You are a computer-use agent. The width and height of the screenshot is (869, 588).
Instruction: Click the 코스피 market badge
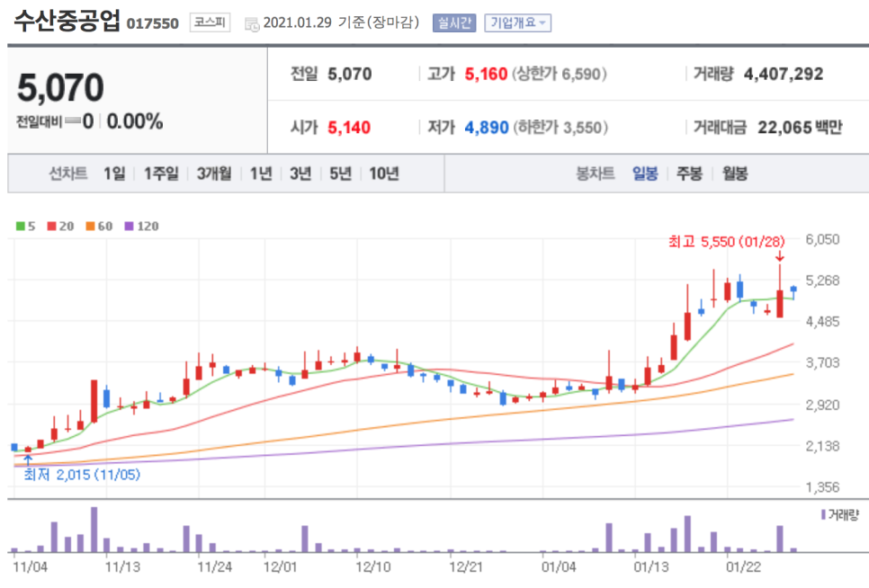pyautogui.click(x=210, y=22)
